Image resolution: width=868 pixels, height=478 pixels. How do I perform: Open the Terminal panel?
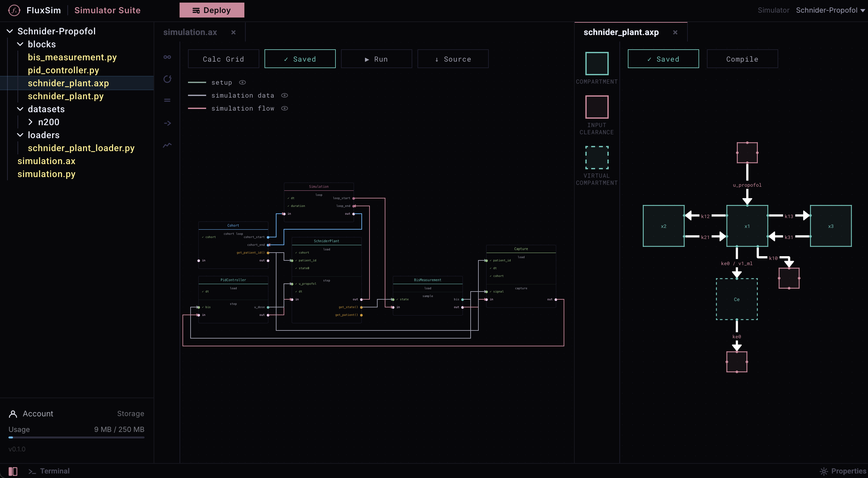click(49, 471)
